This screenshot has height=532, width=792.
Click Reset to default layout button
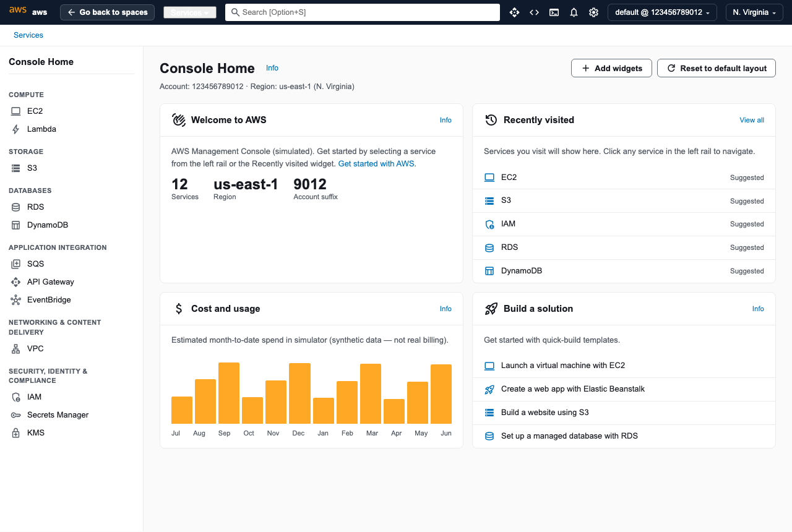(x=716, y=68)
